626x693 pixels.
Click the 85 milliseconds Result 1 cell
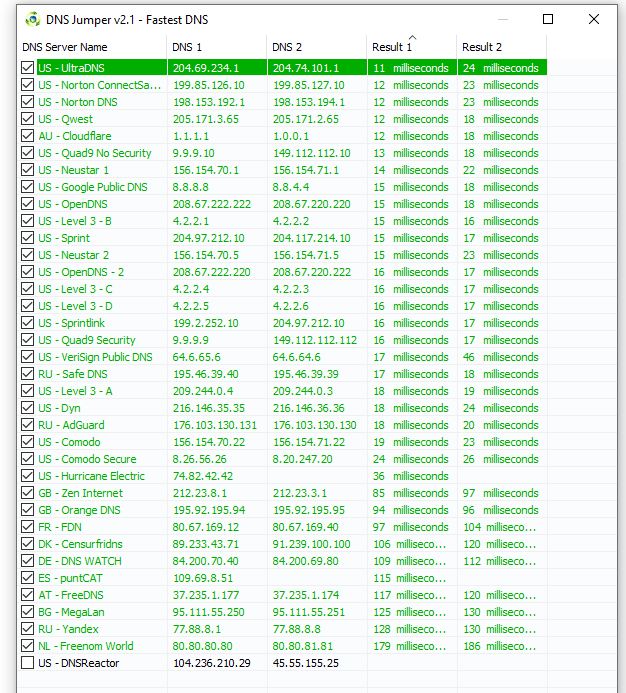click(411, 493)
